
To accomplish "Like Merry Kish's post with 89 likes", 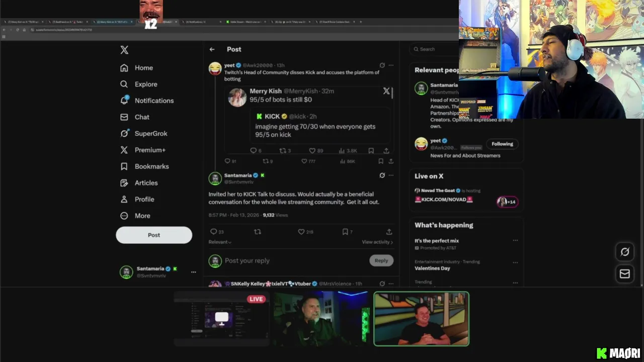I will point(316,151).
